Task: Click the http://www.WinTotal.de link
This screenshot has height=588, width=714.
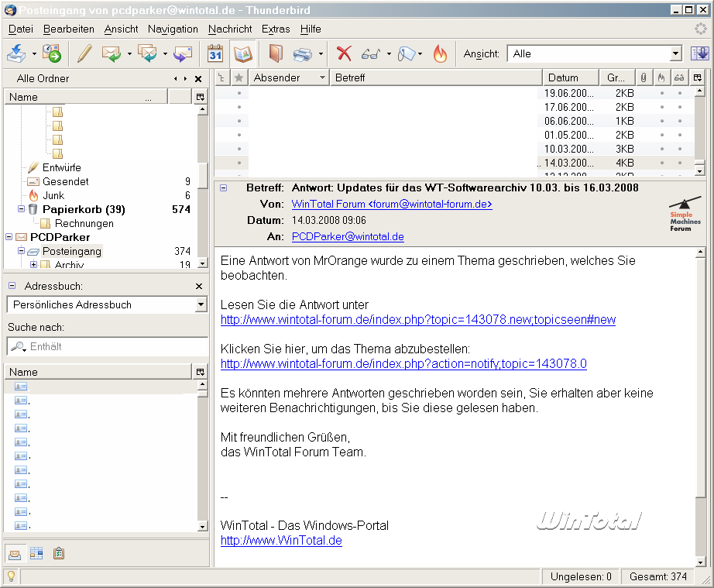Action: [x=281, y=540]
